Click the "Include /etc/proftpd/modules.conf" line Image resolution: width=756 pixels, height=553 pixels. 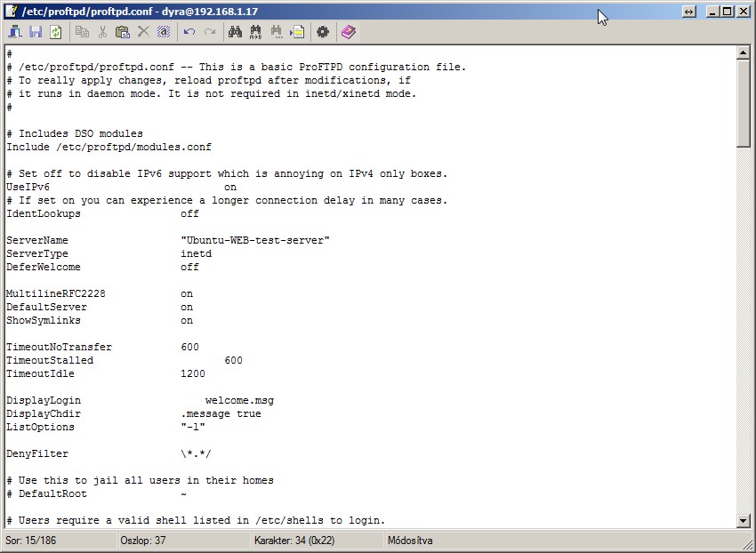[x=109, y=147]
